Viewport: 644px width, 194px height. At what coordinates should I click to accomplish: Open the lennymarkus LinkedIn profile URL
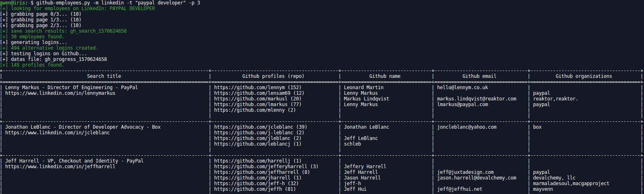60,93
